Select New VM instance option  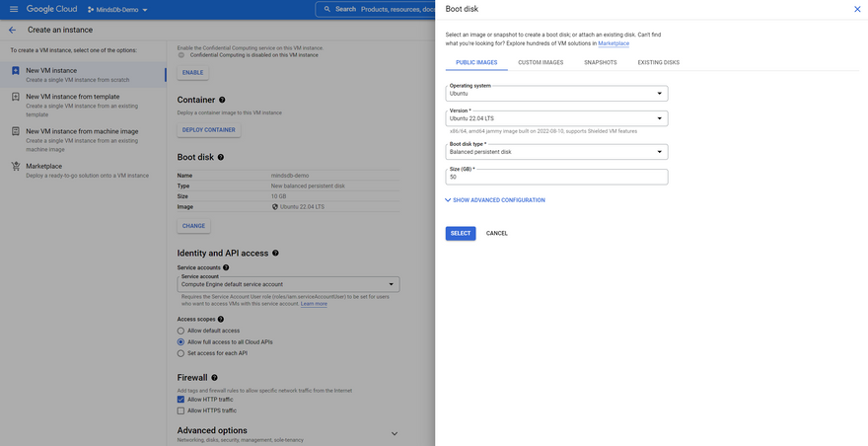tap(83, 75)
